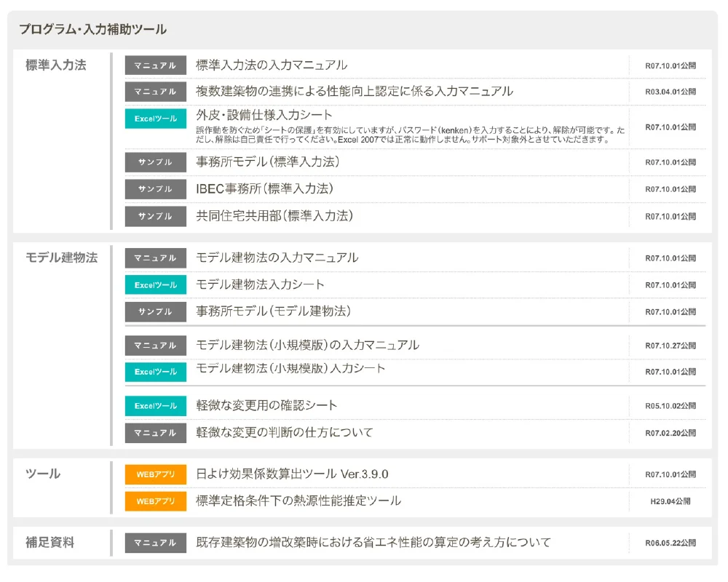Launch 標準定格条件下の熱源性能推定ツール
The width and height of the screenshot is (728, 582).
pos(298,501)
